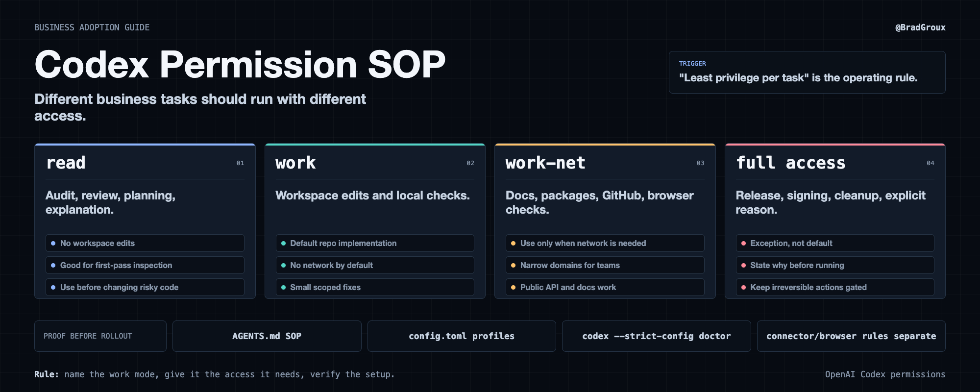
Task: Click the 'PROOF BEFORE ROLLOUT' label box
Action: (100, 336)
